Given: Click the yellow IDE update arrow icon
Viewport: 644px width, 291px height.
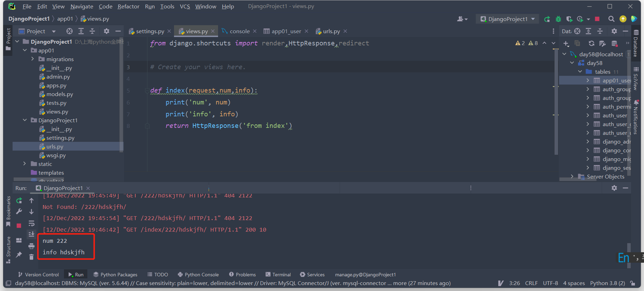Looking at the screenshot, I should (623, 19).
